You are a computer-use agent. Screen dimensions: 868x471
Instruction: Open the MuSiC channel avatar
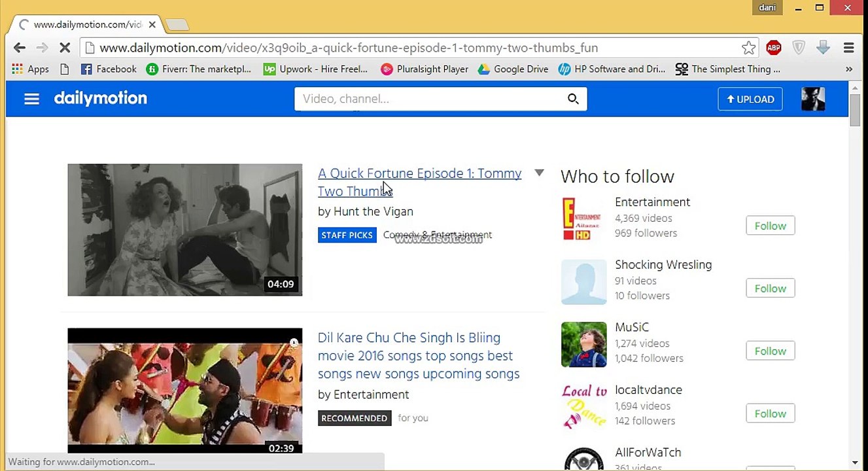(x=583, y=345)
